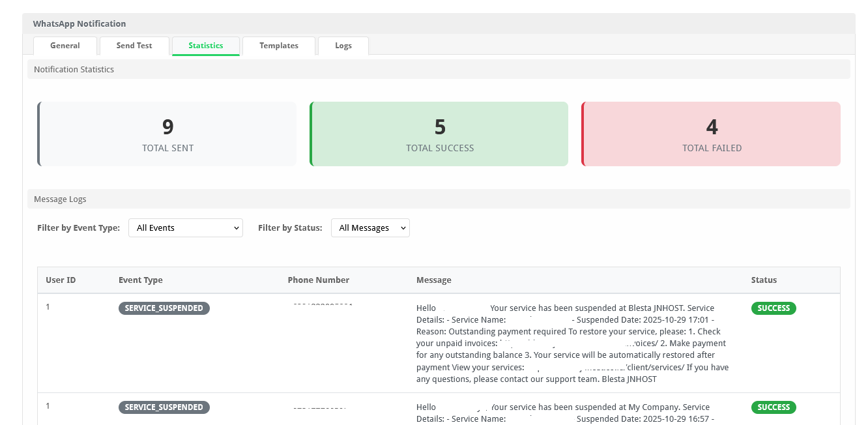868x425 pixels.
Task: Expand the Filter by Event Type dropdown
Action: coord(186,228)
